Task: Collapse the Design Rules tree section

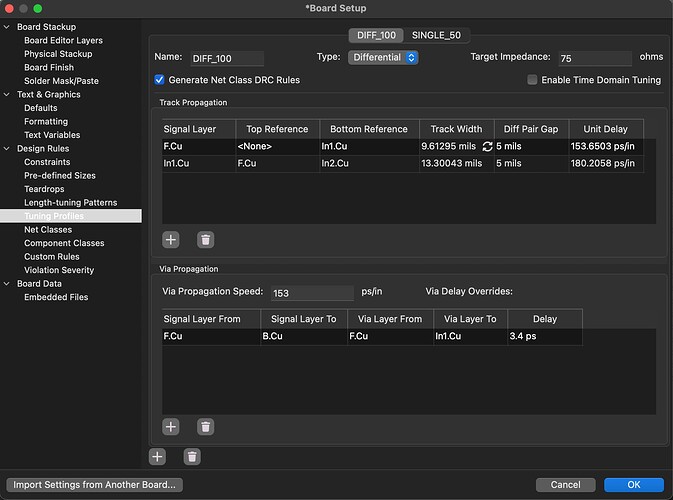Action: tap(8, 148)
